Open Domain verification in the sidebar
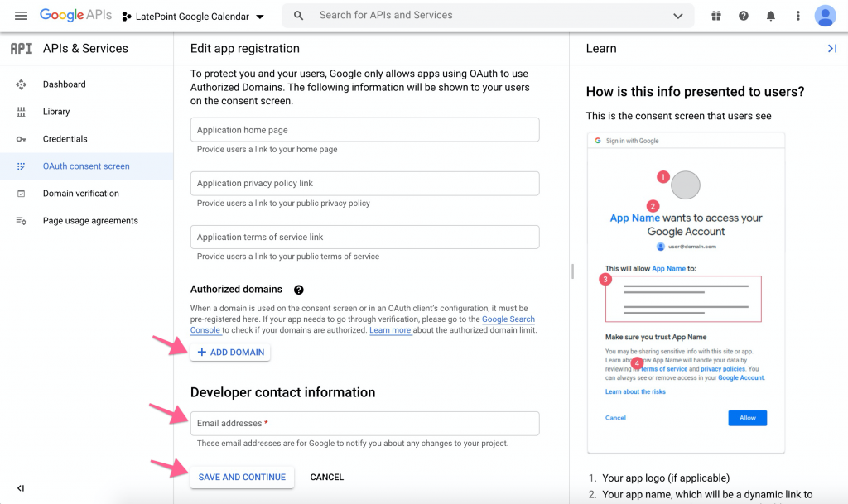Image resolution: width=848 pixels, height=504 pixels. 86,194
